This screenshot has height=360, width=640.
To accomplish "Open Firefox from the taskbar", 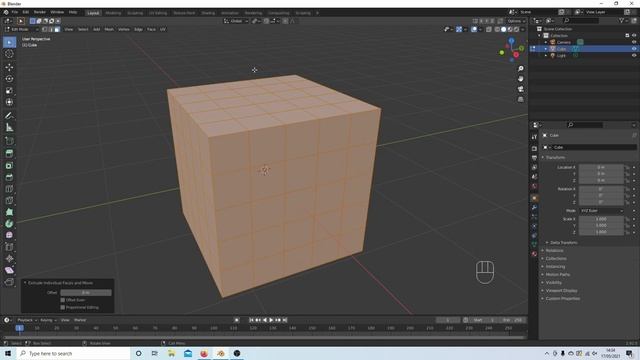I will click(204, 353).
